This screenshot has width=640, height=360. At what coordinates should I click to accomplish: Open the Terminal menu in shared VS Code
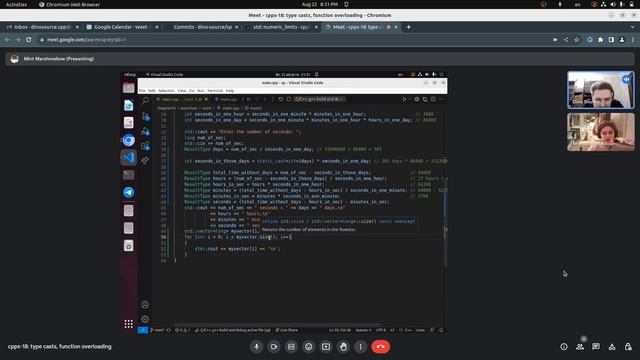(215, 91)
